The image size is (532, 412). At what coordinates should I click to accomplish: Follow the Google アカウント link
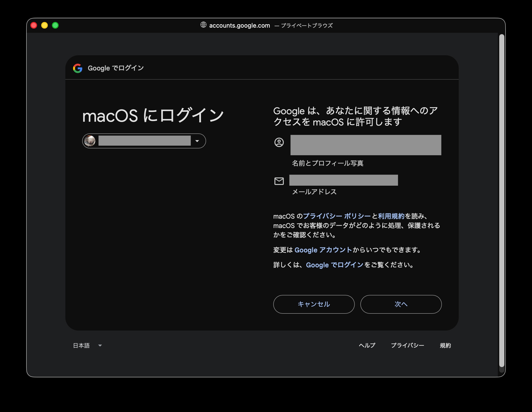coord(323,250)
